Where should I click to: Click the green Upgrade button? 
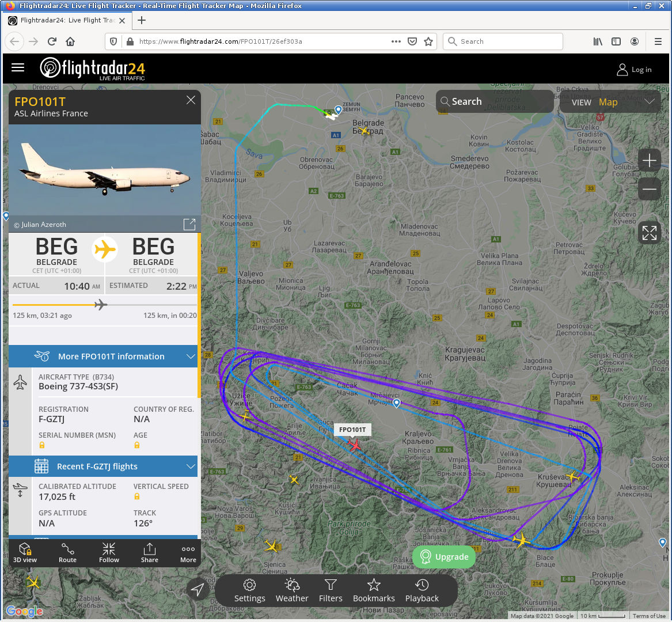coord(444,556)
